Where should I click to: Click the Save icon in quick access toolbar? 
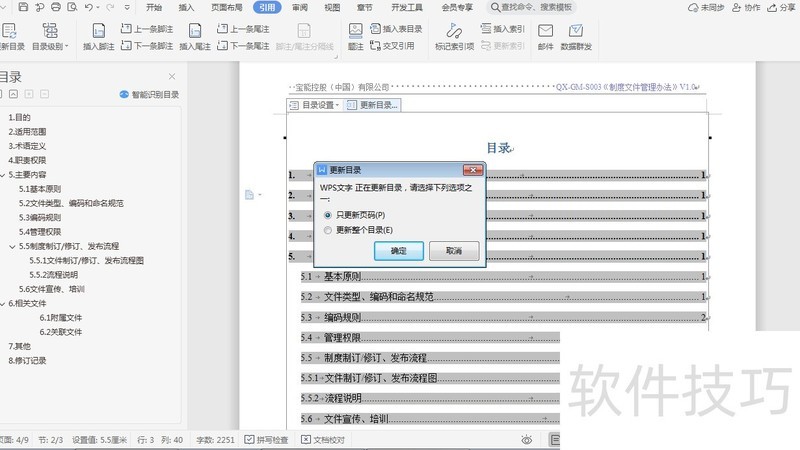tap(23, 7)
